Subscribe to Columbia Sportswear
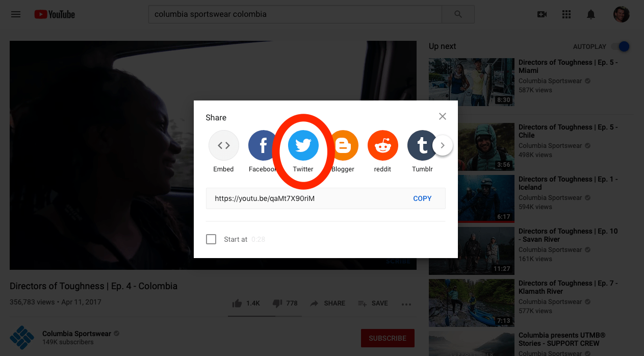Image resolution: width=644 pixels, height=356 pixels. (x=388, y=338)
